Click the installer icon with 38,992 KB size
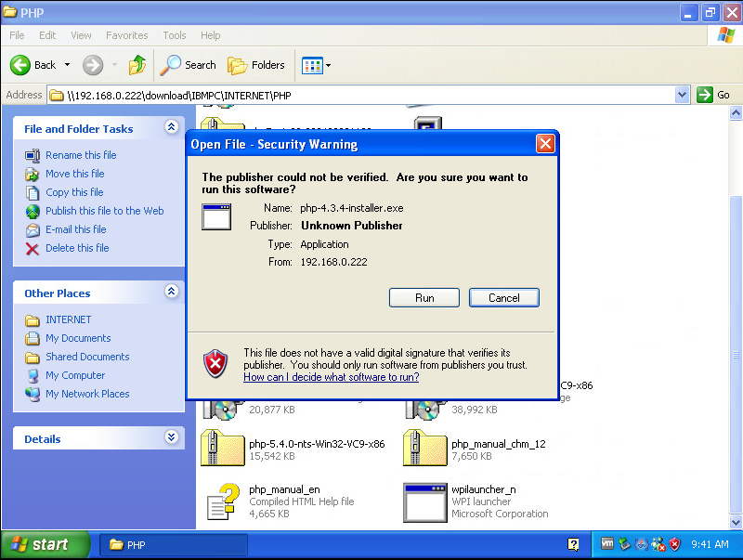Image resolution: width=743 pixels, height=560 pixels. (425, 410)
